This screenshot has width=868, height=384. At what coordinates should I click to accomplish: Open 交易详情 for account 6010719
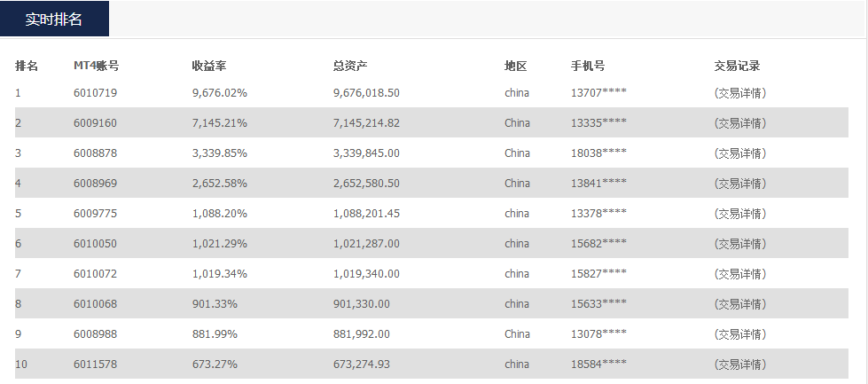(x=739, y=93)
